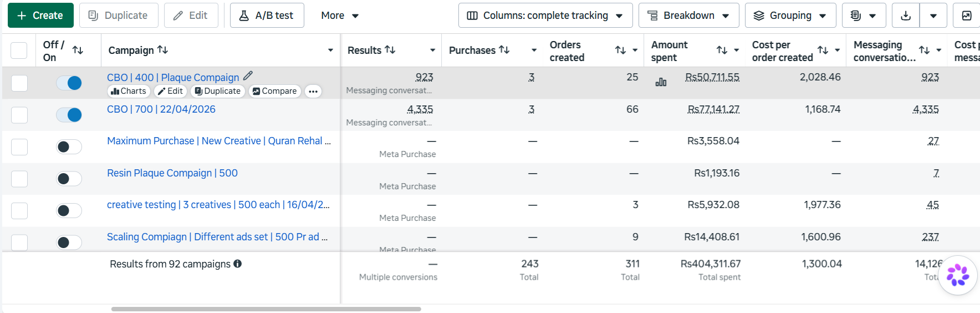Viewport: 980px width, 313px height.
Task: Check CBO | 700 | 22/04/2026 checkbox
Action: [x=19, y=115]
